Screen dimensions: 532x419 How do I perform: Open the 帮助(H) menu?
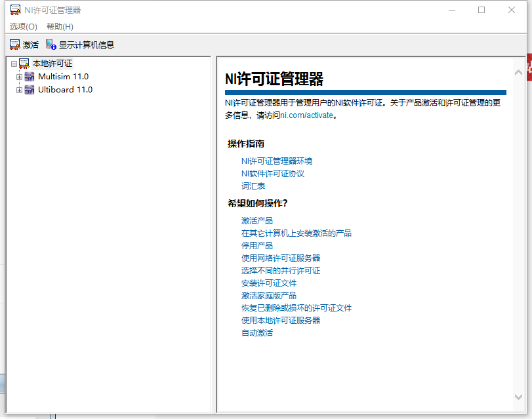pos(58,27)
